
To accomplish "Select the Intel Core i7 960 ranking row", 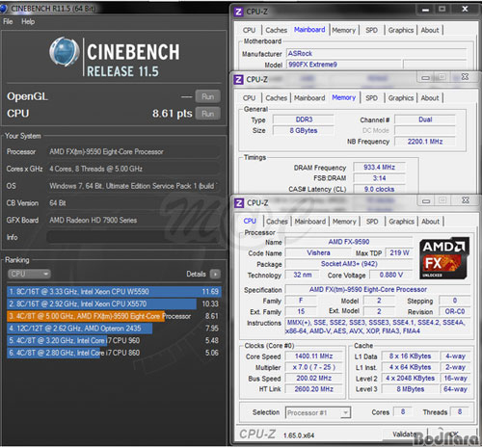I will (114, 340).
